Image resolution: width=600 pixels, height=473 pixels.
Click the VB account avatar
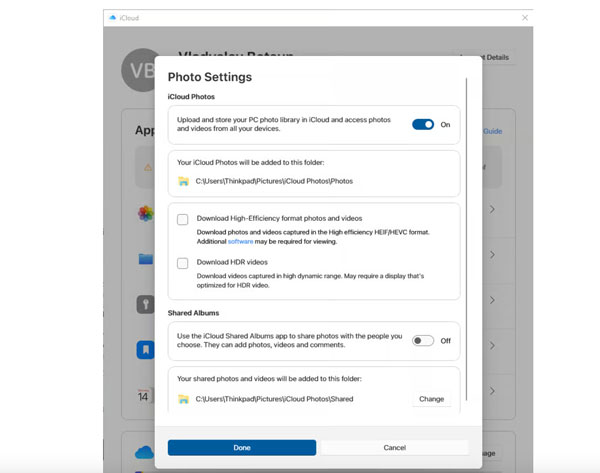[139, 70]
